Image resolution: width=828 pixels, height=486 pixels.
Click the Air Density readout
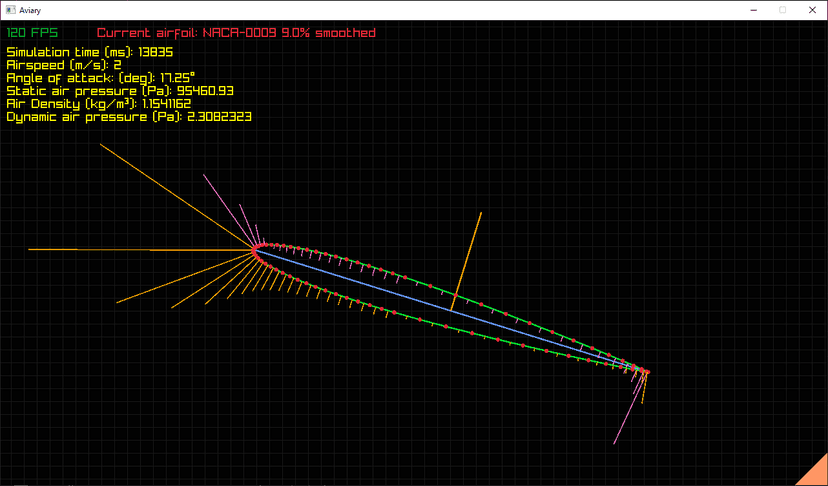click(99, 103)
